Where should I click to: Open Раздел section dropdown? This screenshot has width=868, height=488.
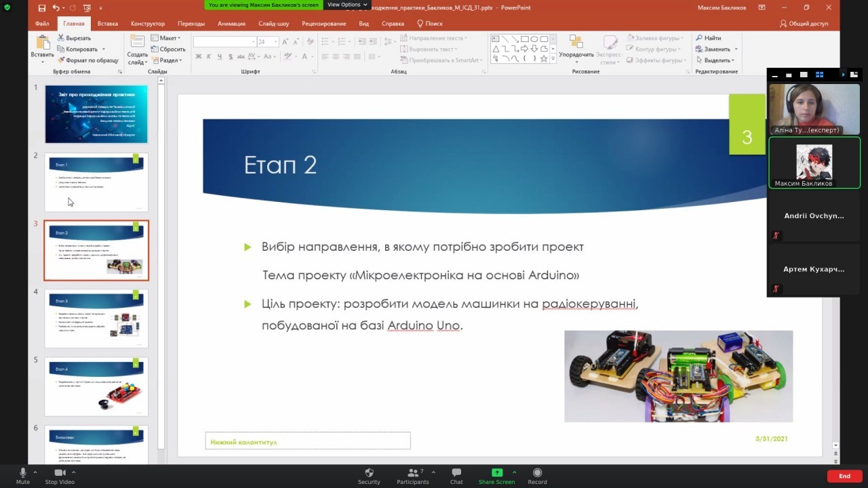pyautogui.click(x=166, y=60)
